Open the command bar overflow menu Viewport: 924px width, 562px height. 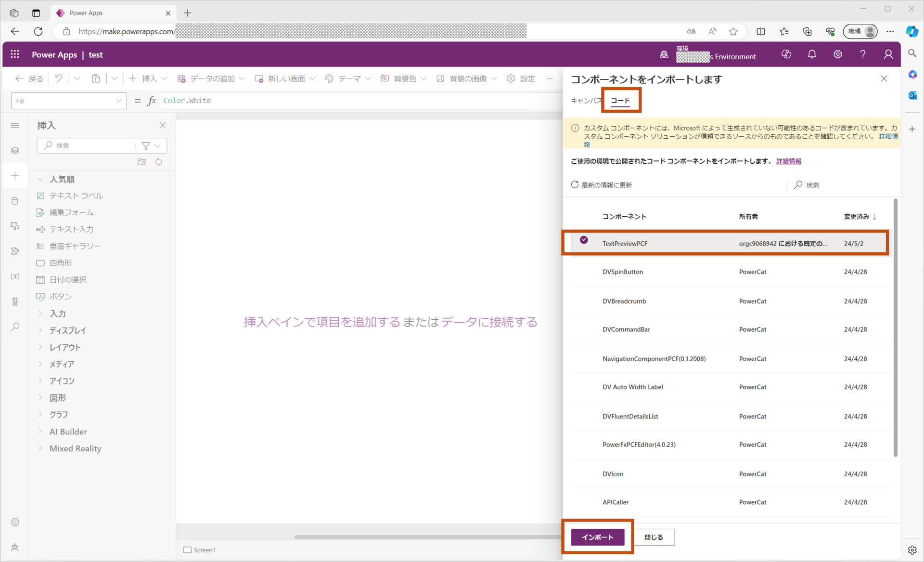point(550,78)
